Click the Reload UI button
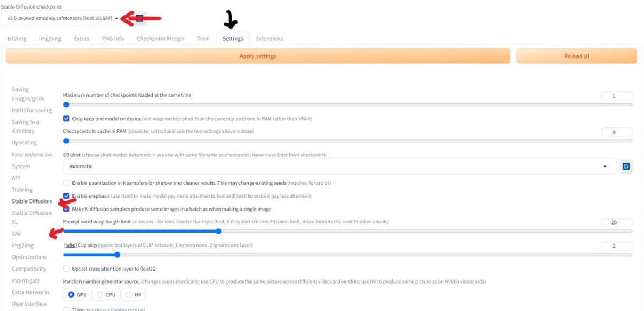 [577, 56]
